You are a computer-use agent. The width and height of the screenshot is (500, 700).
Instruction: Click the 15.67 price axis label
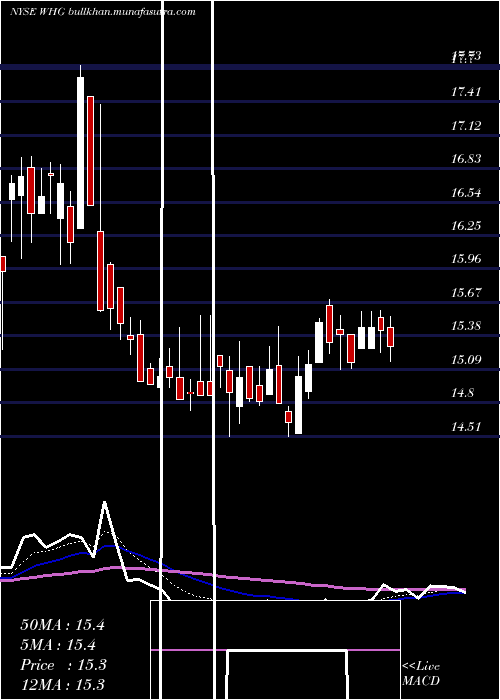tap(466, 293)
